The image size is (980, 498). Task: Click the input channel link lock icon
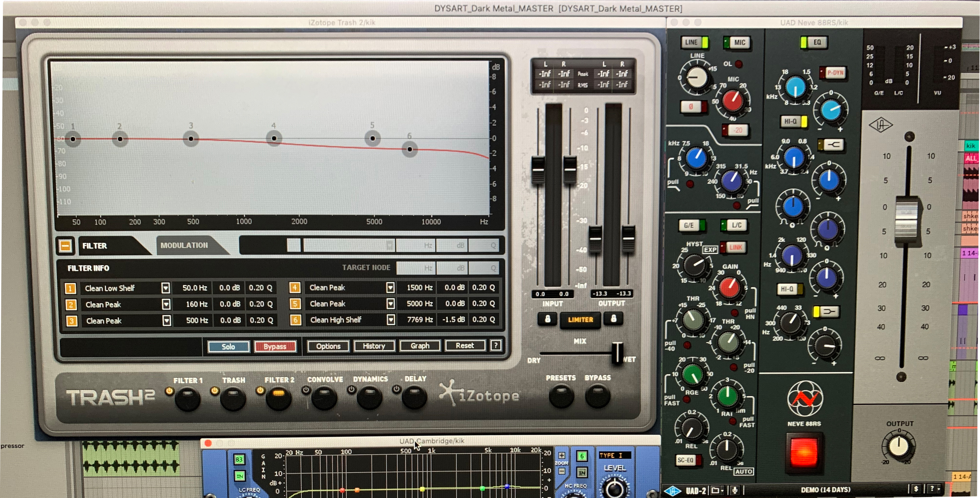(547, 319)
